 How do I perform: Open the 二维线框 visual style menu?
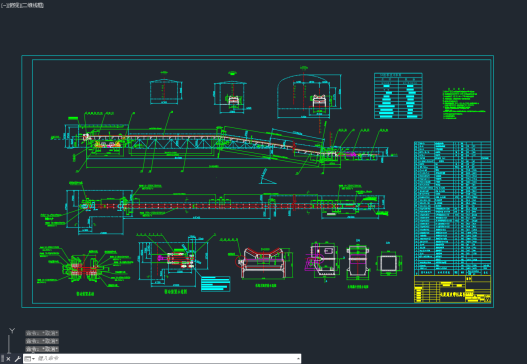click(x=34, y=5)
